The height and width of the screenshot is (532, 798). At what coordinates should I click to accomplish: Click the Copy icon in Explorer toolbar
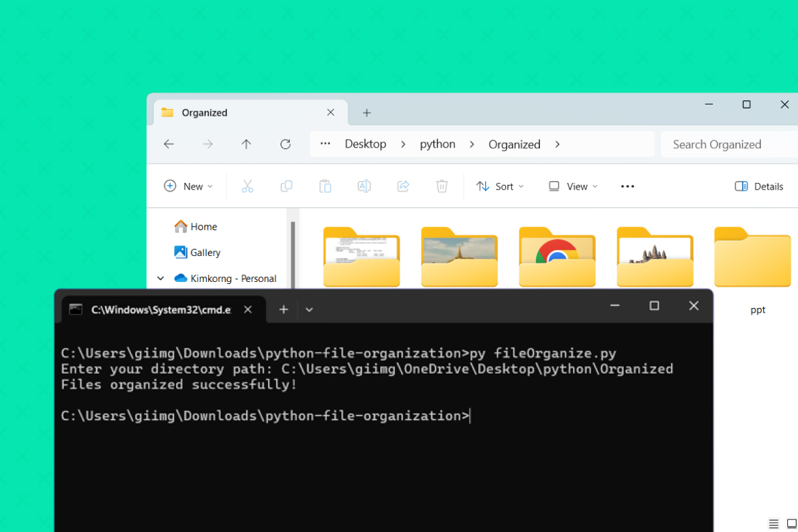coord(287,186)
